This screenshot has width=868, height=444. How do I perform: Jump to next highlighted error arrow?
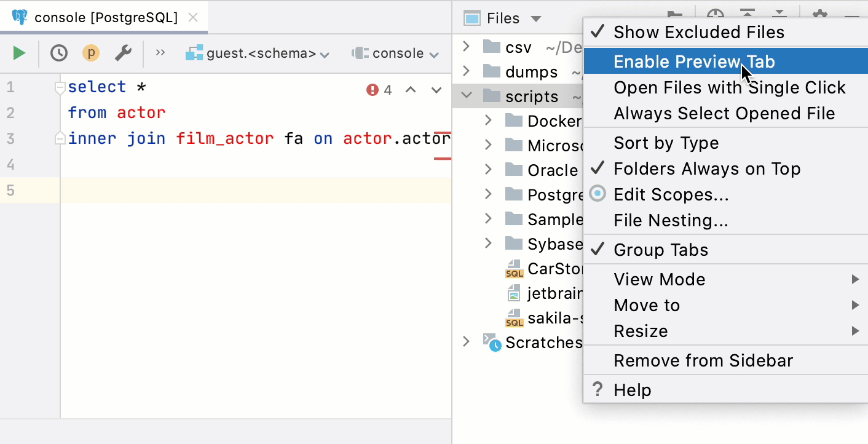click(436, 90)
